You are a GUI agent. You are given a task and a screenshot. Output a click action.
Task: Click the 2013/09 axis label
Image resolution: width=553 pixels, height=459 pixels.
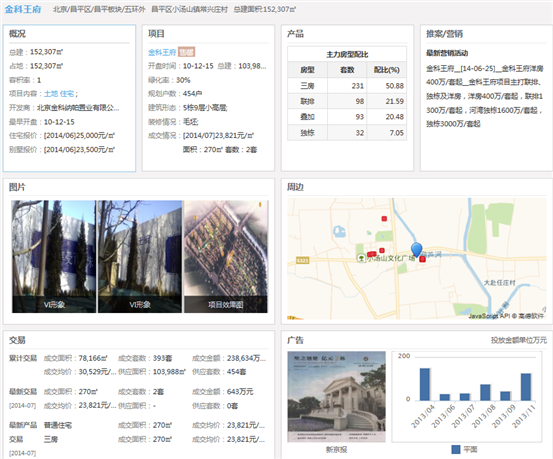coord(504,416)
